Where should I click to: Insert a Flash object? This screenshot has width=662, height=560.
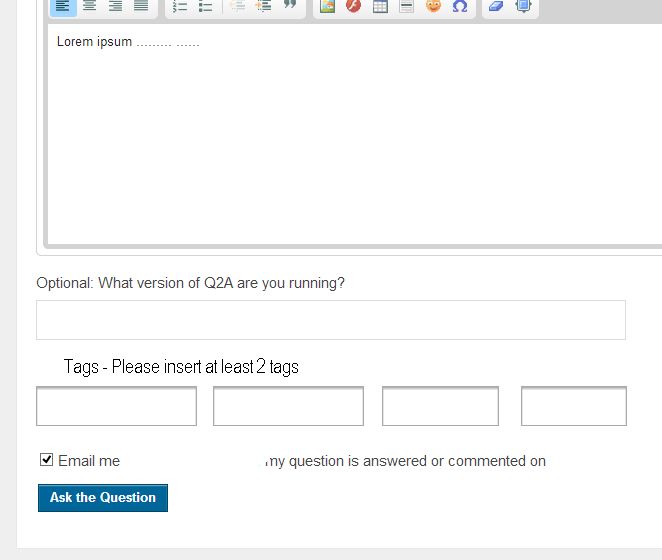click(353, 6)
